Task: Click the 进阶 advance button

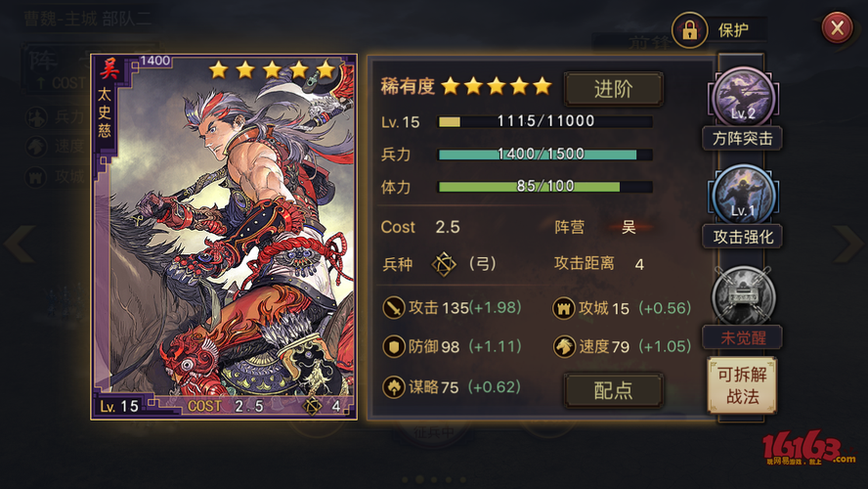Action: pyautogui.click(x=613, y=89)
